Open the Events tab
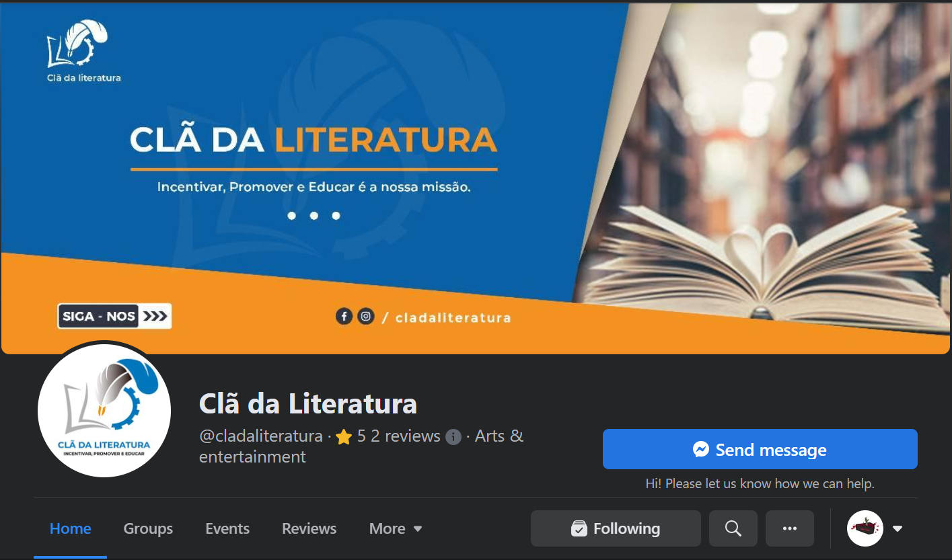Viewport: 952px width, 560px height. 227,528
